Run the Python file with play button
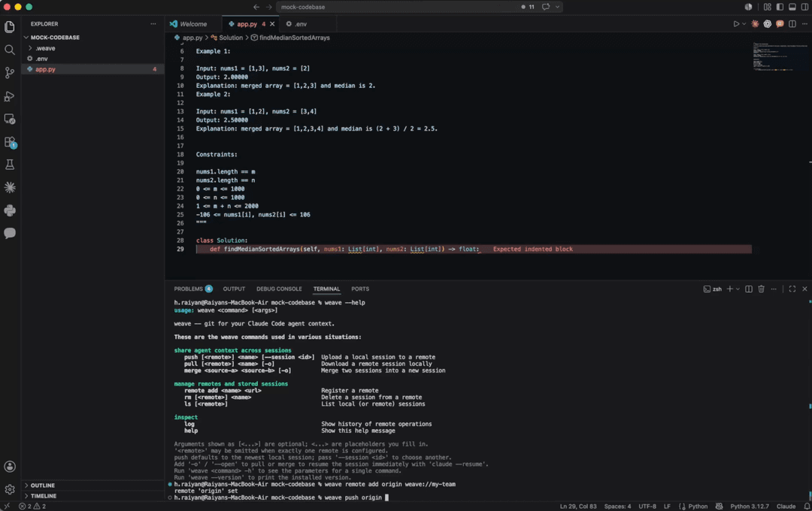The height and width of the screenshot is (511, 812). (736, 24)
